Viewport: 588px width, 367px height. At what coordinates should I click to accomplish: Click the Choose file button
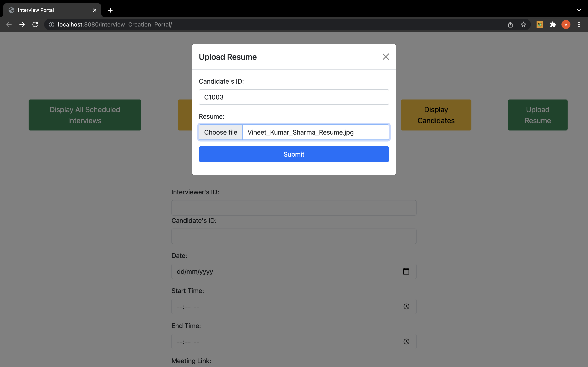point(221,132)
